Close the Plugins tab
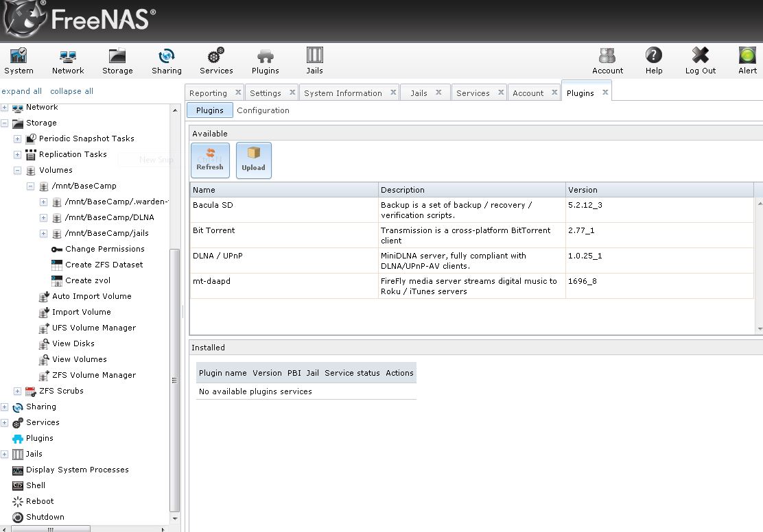The height and width of the screenshot is (532, 763). point(605,92)
